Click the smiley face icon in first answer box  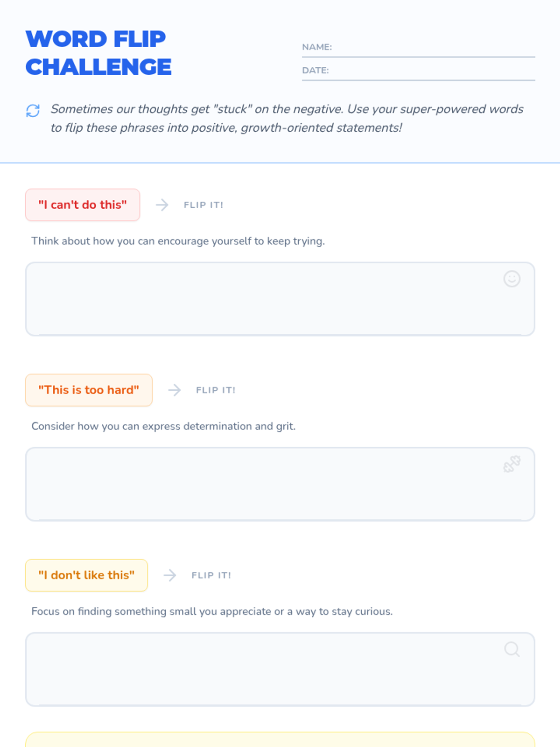511,279
